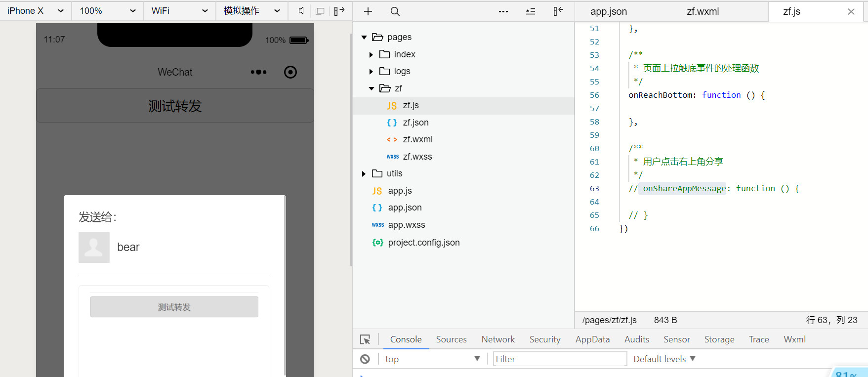Tap the WeChat capsule three-dots menu
Image resolution: width=868 pixels, height=377 pixels.
[258, 72]
